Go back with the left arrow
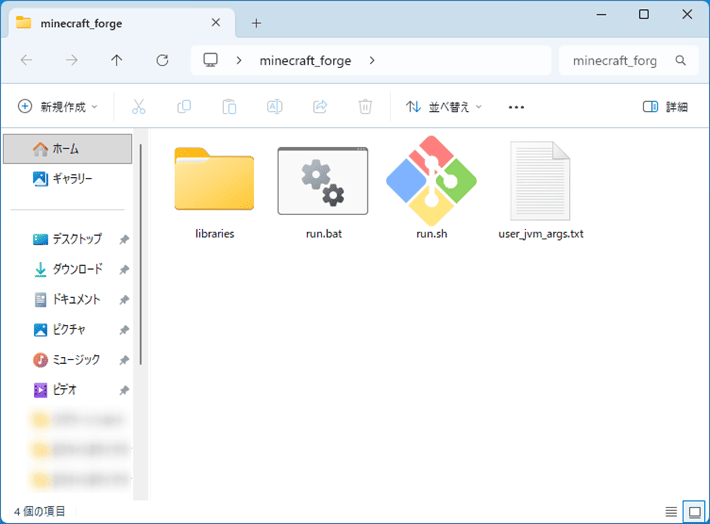710x524 pixels. click(27, 60)
